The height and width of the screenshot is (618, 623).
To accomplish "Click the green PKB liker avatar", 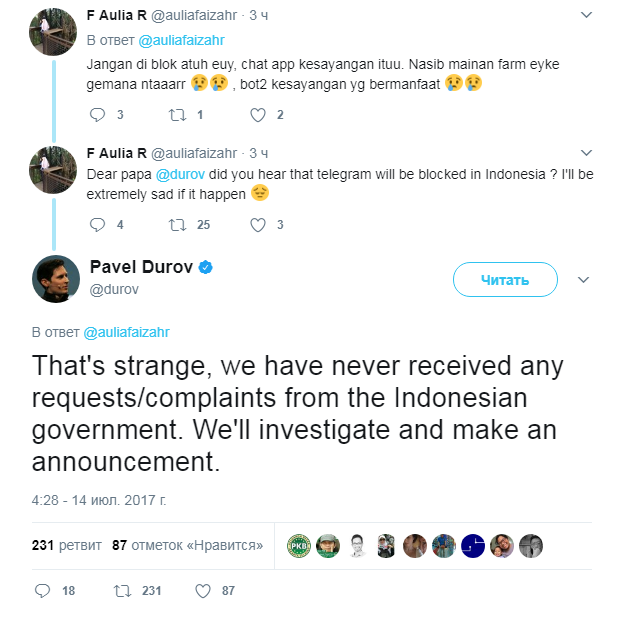I will coord(299,545).
